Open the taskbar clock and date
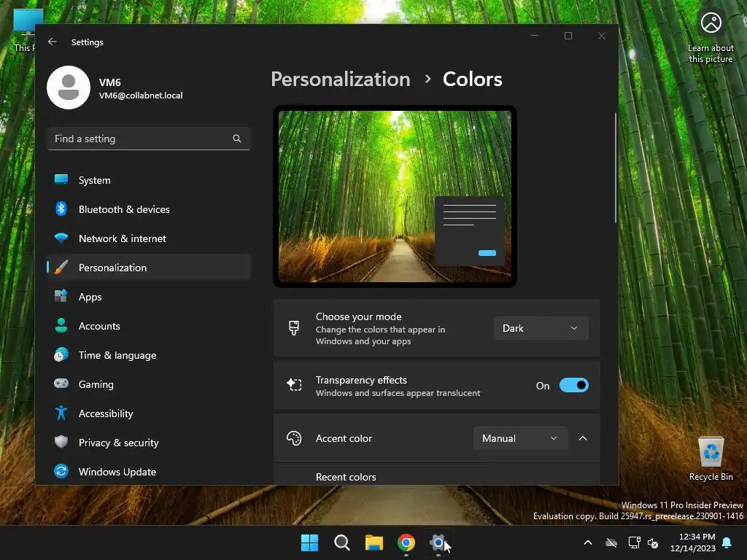This screenshot has height=560, width=747. point(693,542)
